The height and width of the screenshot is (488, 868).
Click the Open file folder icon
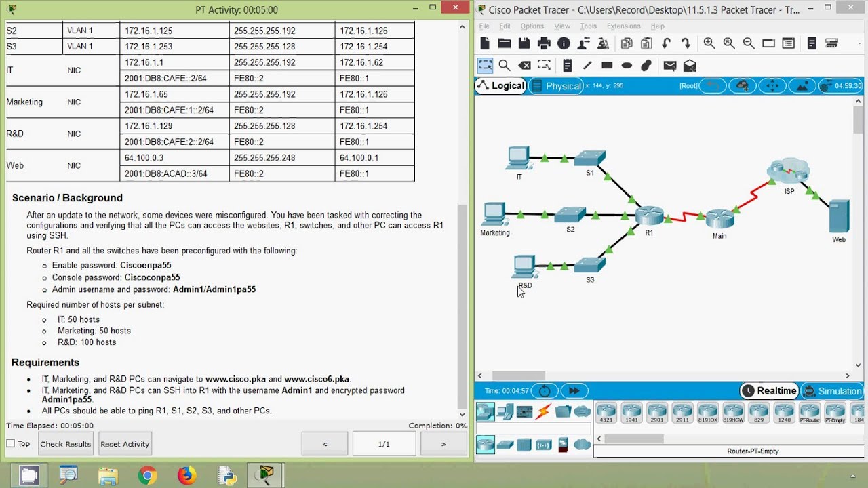[505, 43]
